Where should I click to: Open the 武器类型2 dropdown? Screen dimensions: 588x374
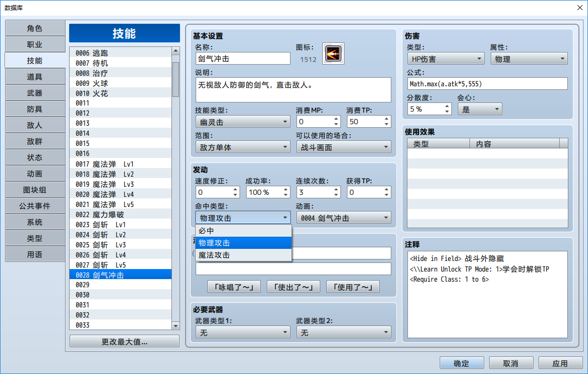pyautogui.click(x=343, y=332)
